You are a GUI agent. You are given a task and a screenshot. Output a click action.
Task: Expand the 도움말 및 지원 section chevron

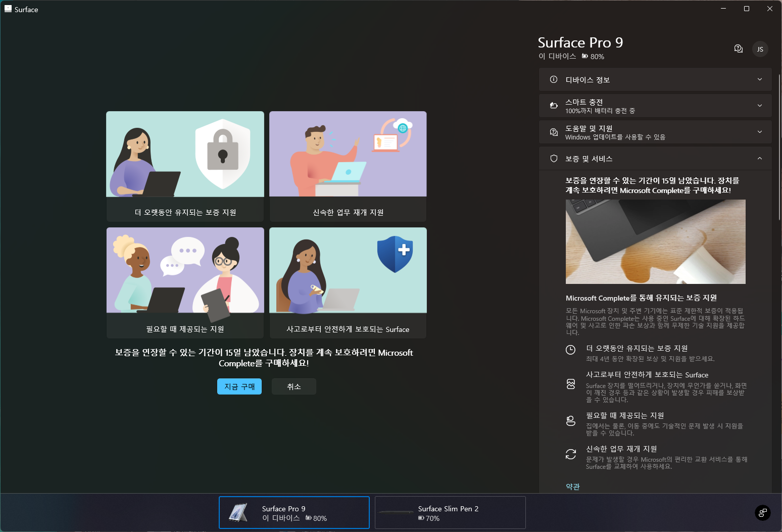coord(759,132)
